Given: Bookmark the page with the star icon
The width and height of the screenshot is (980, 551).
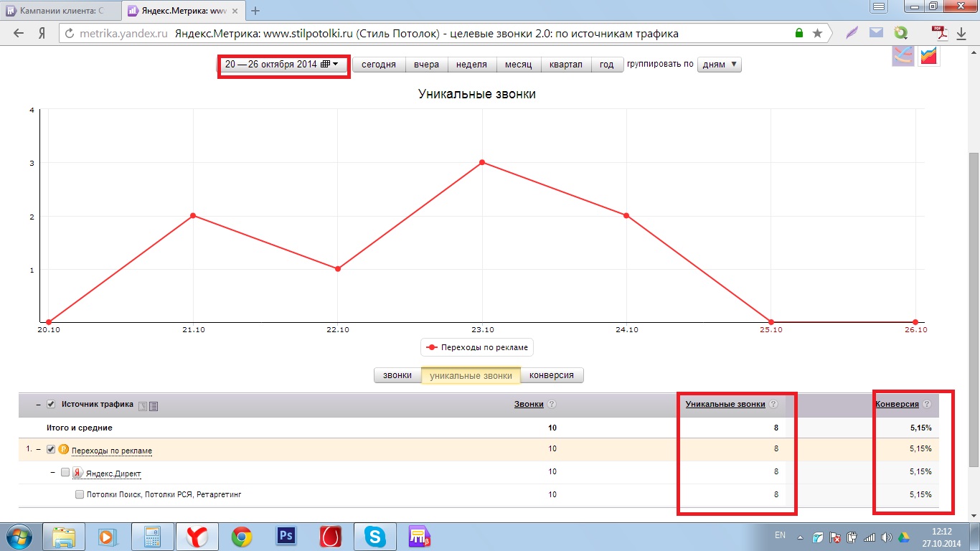Looking at the screenshot, I should click(817, 33).
